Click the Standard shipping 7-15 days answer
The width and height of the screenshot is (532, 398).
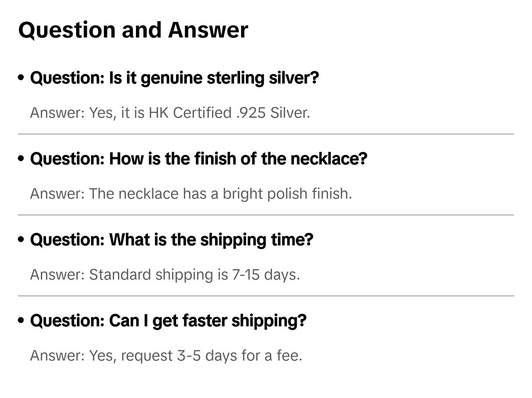click(x=165, y=275)
